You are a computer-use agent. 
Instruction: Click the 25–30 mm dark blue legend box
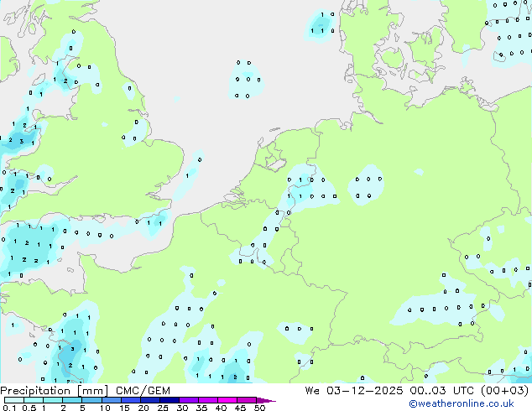[169, 400]
